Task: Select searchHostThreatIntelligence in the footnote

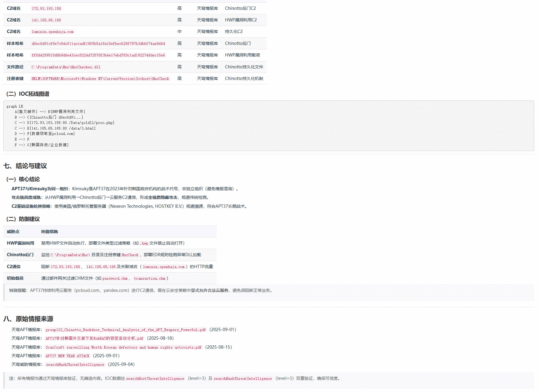Action: (155, 379)
